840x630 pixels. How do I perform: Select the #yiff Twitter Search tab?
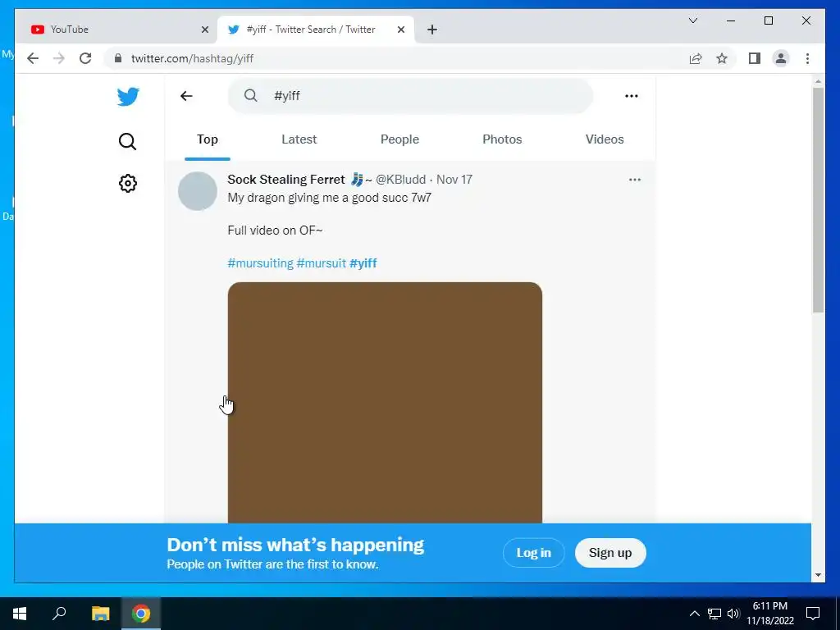[x=316, y=30]
